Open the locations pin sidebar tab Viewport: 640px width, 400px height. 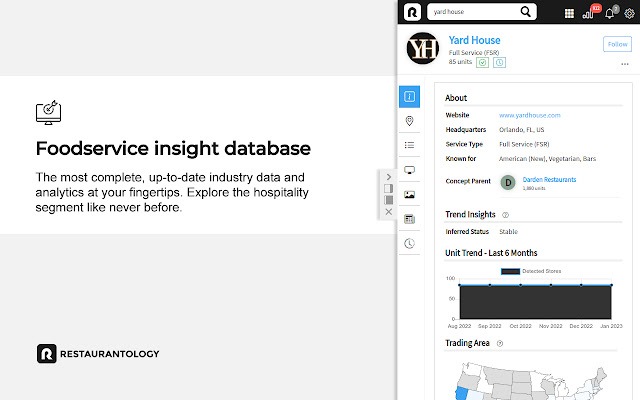tap(409, 121)
